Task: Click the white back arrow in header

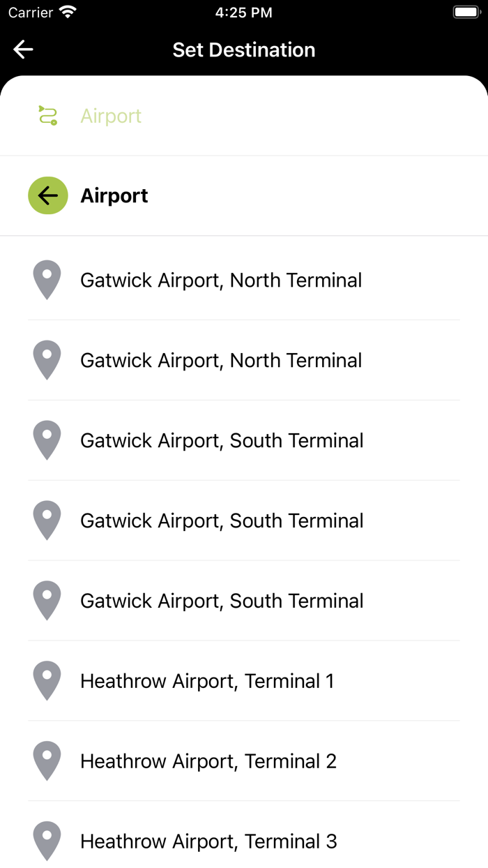Action: (x=23, y=49)
